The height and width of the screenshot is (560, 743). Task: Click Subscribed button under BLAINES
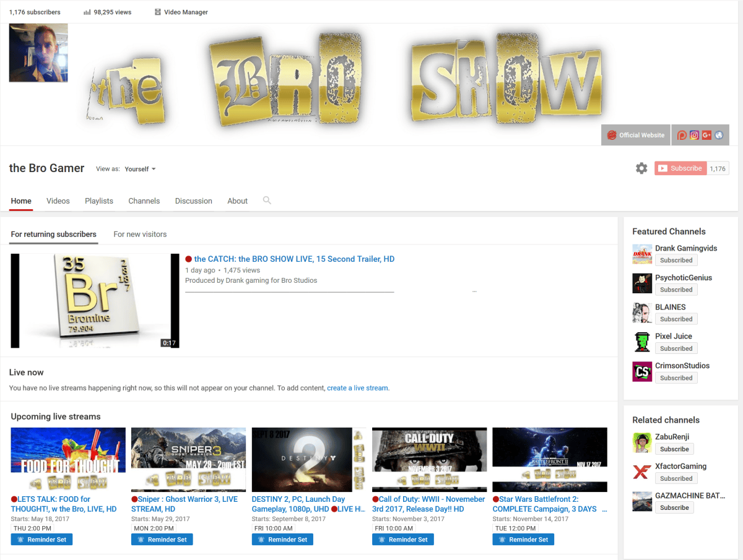(676, 319)
